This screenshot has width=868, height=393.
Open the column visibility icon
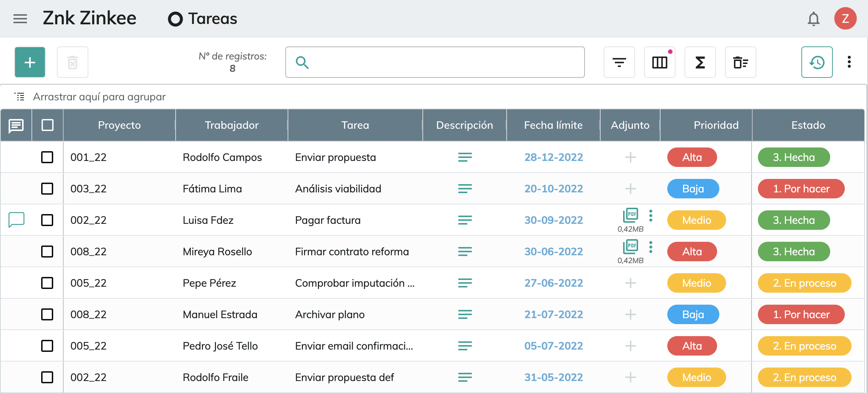pyautogui.click(x=660, y=62)
